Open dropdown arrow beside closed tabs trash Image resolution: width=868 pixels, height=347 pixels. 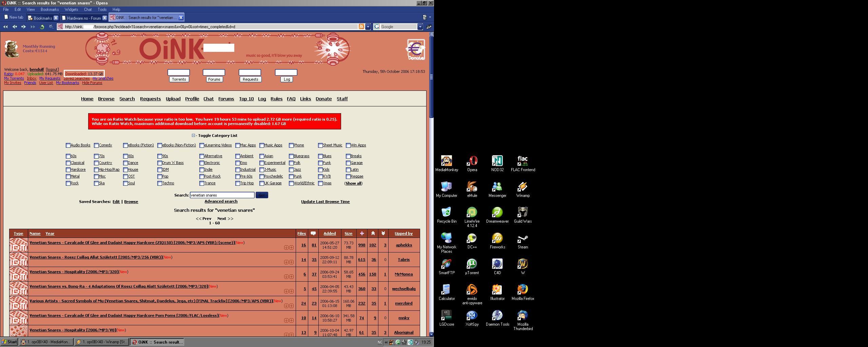(x=430, y=17)
